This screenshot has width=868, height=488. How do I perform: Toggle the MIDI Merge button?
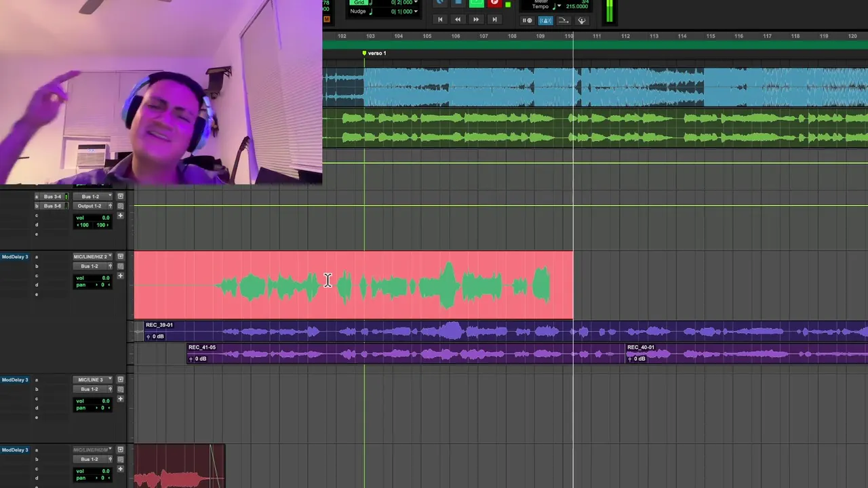click(x=564, y=20)
